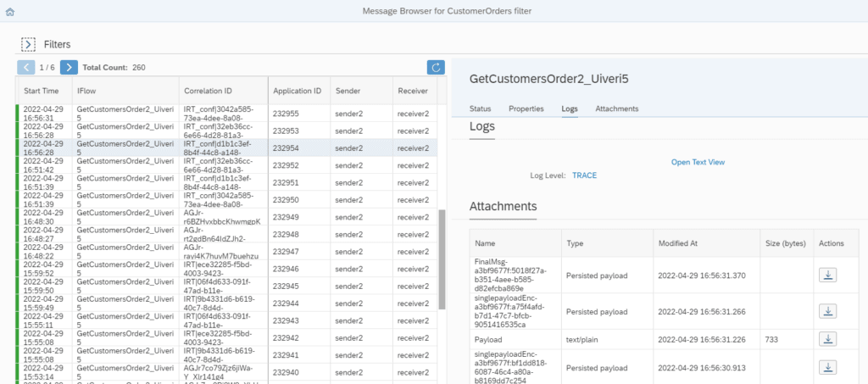Download the FinalMsg attachment
868x384 pixels.
(827, 275)
